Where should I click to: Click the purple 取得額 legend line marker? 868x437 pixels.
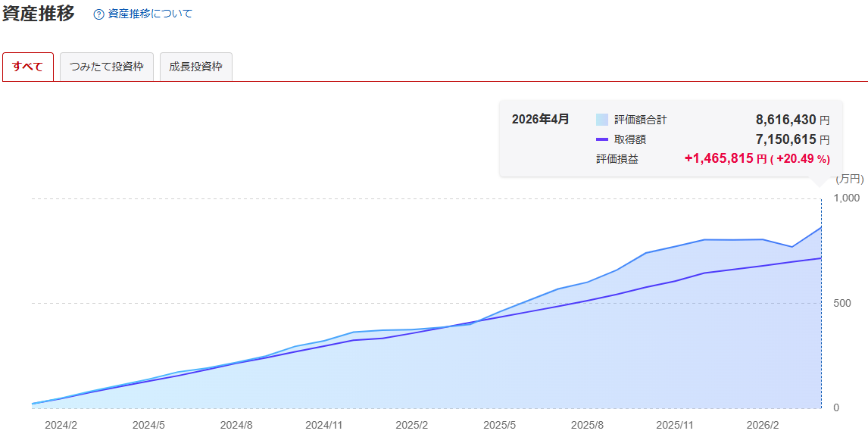(x=602, y=139)
